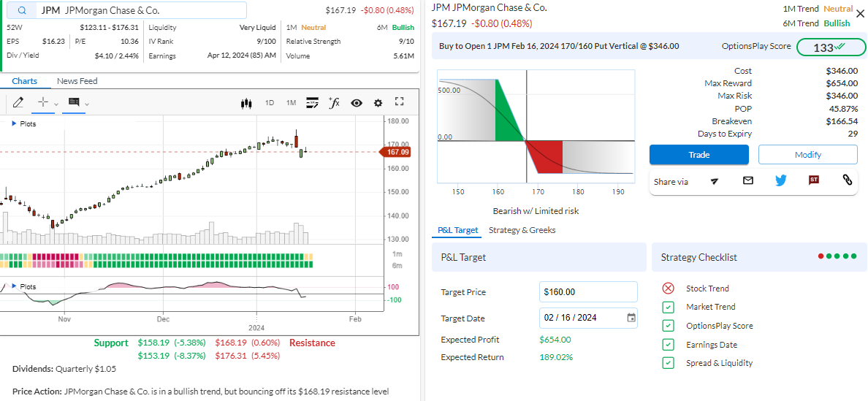Open the chart templates icon
Image resolution: width=868 pixels, height=401 pixels.
click(312, 102)
